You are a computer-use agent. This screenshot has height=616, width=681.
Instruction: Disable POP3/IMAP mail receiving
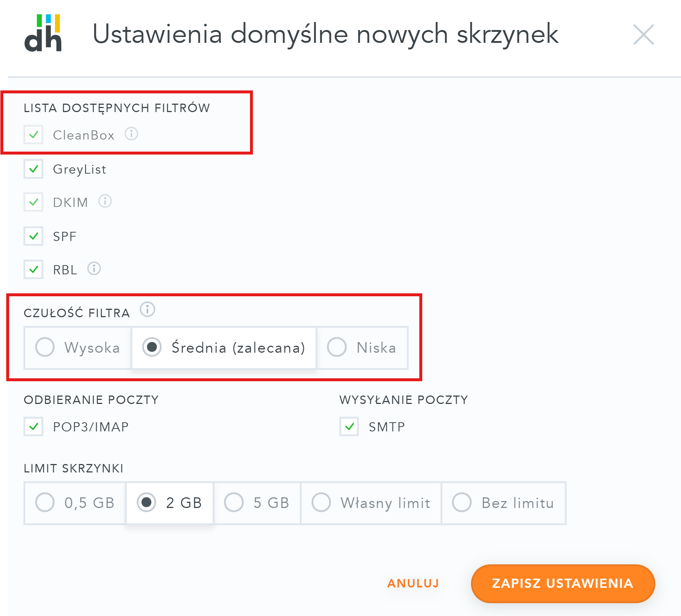[x=33, y=426]
